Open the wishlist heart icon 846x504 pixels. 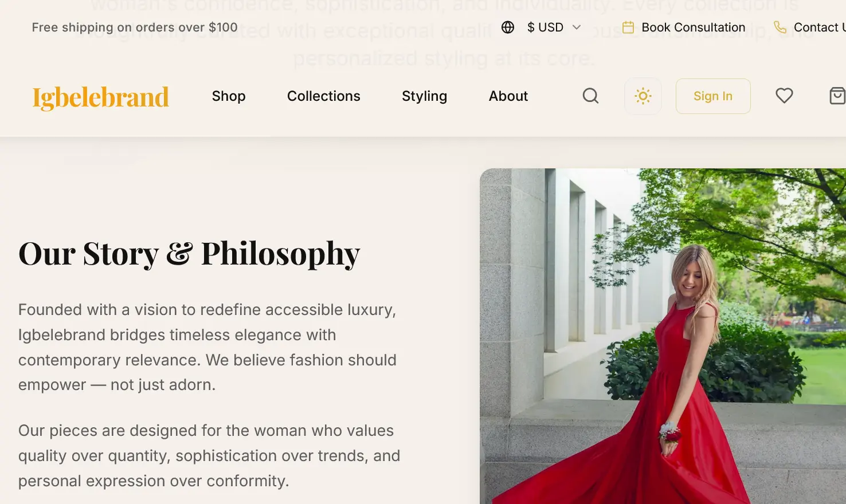pos(784,96)
